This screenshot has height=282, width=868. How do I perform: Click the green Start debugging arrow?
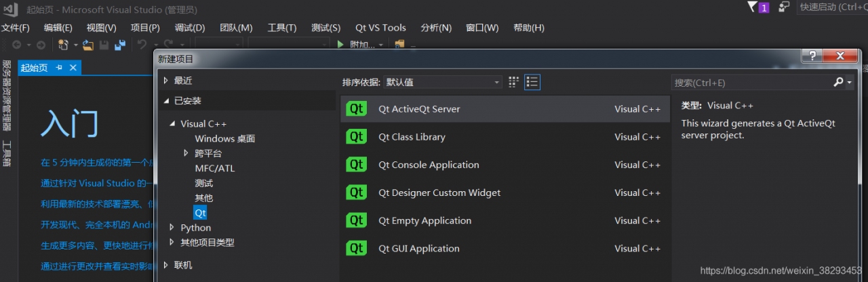(341, 45)
